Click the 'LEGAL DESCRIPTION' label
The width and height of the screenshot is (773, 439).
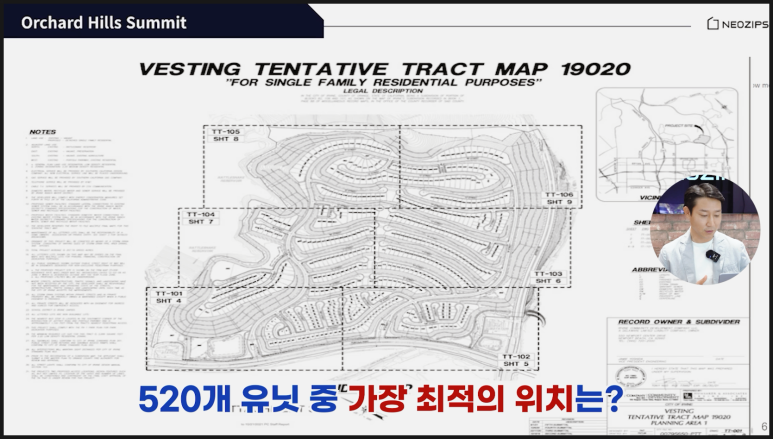click(x=383, y=91)
